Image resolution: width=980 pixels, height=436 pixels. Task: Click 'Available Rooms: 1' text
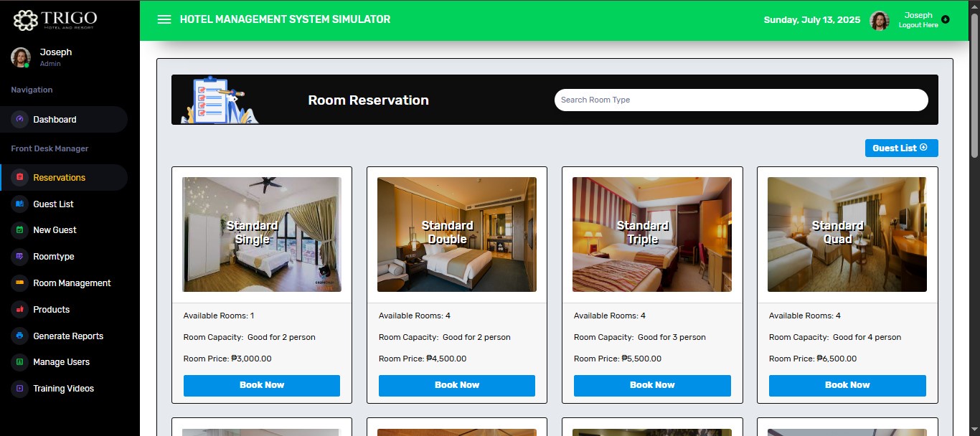click(219, 316)
